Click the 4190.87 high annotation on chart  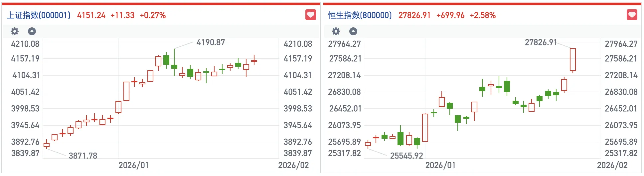tap(211, 42)
